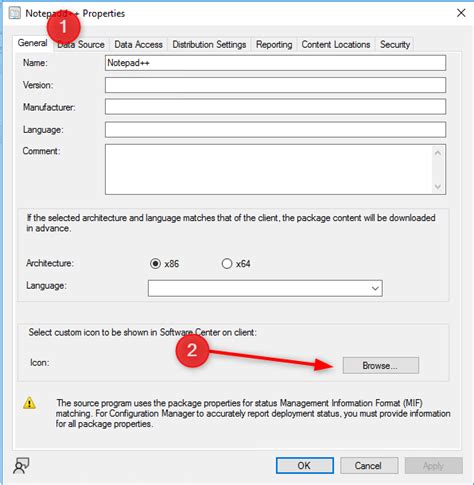Confirm with the OK button
Viewport: 474px width, 485px height.
click(x=305, y=465)
